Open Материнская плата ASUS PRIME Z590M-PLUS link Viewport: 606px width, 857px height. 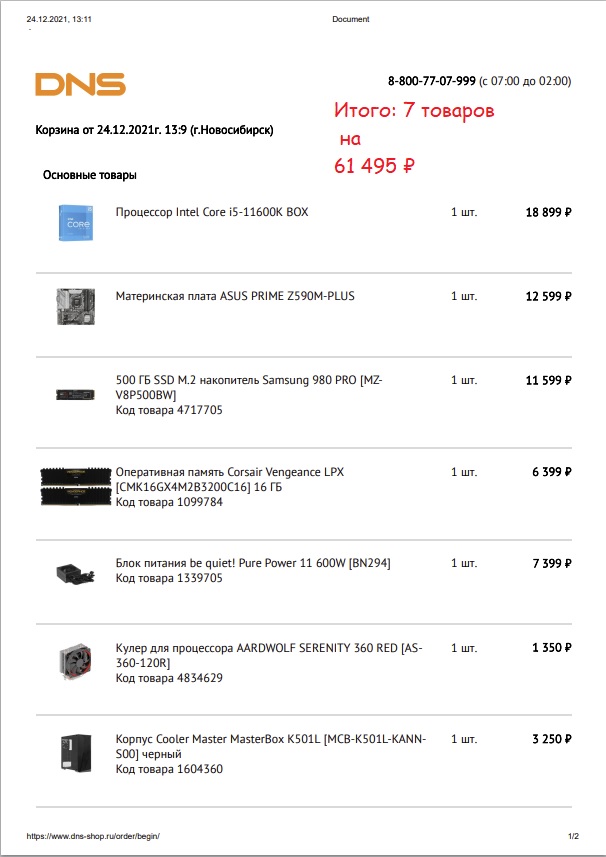[x=235, y=296]
